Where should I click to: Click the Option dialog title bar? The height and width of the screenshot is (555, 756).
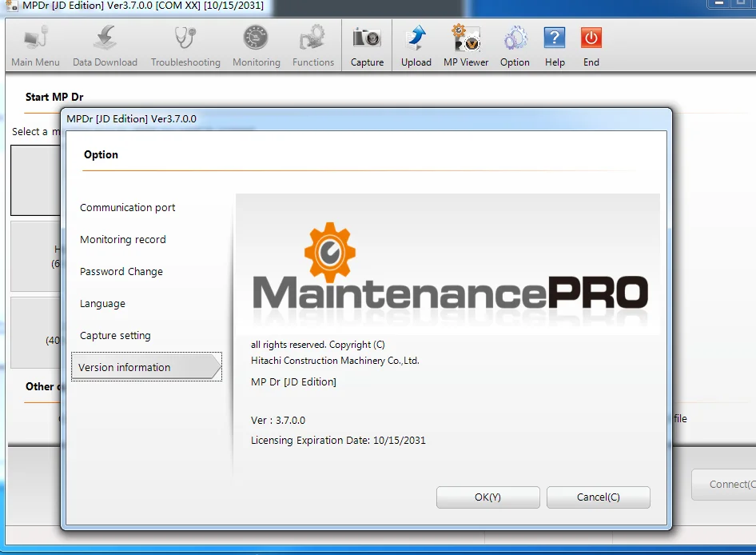pyautogui.click(x=367, y=118)
